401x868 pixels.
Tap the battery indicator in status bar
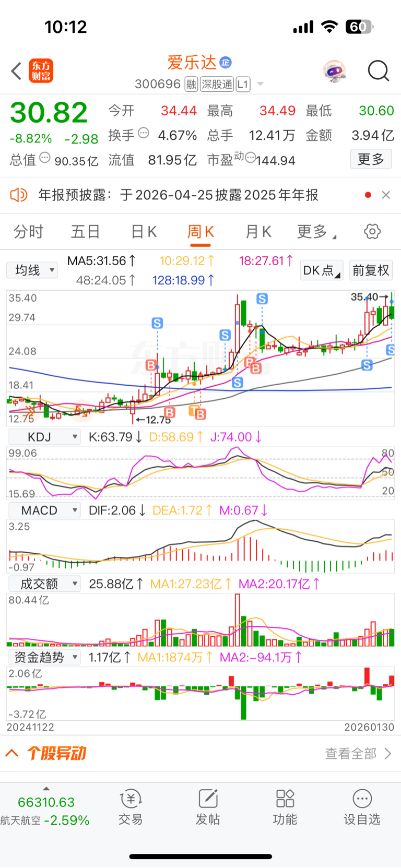(359, 27)
